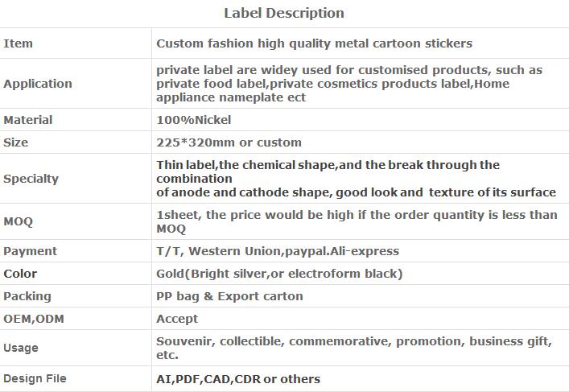The height and width of the screenshot is (392, 569).
Task: Click the Accept value for OEM,ODM
Action: (177, 319)
